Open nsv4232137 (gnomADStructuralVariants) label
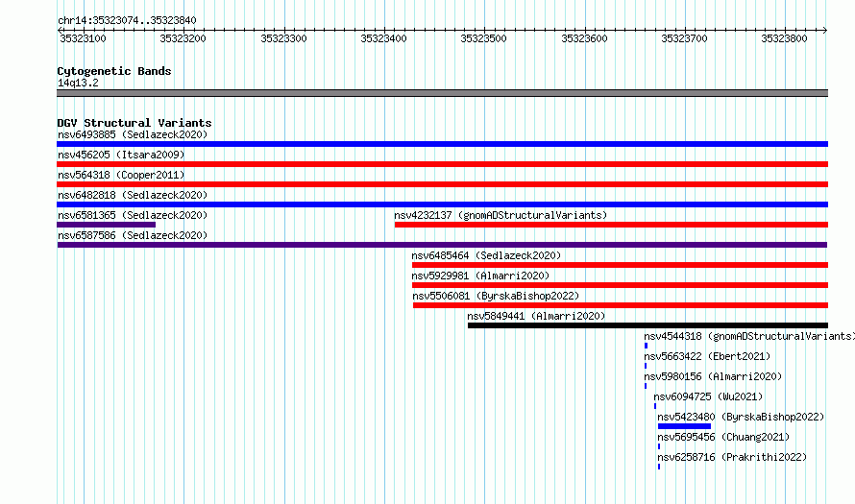 click(x=501, y=215)
